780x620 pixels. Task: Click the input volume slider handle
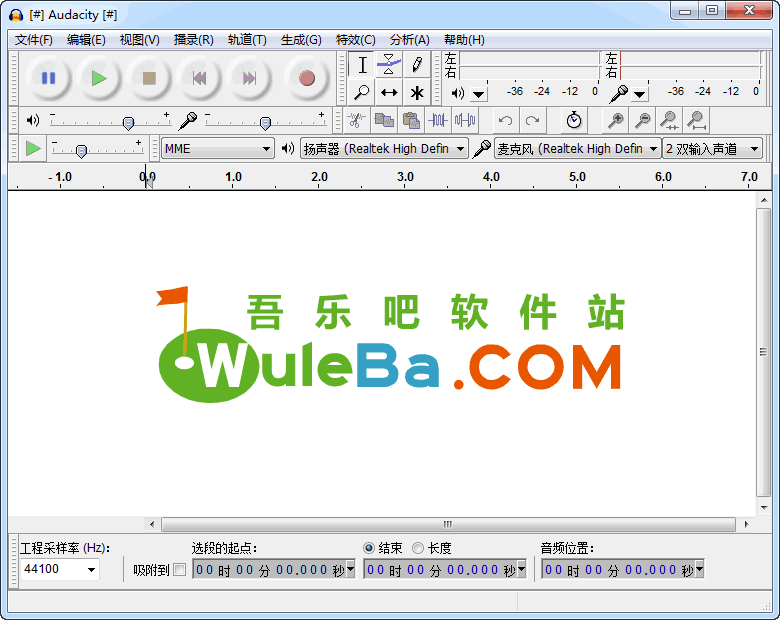pos(266,123)
